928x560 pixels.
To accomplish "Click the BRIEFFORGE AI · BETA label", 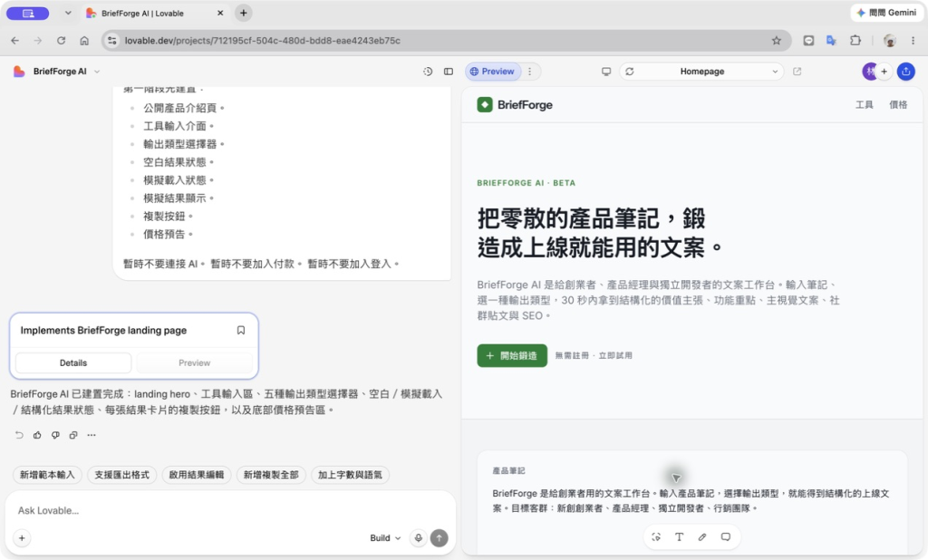I will [527, 183].
